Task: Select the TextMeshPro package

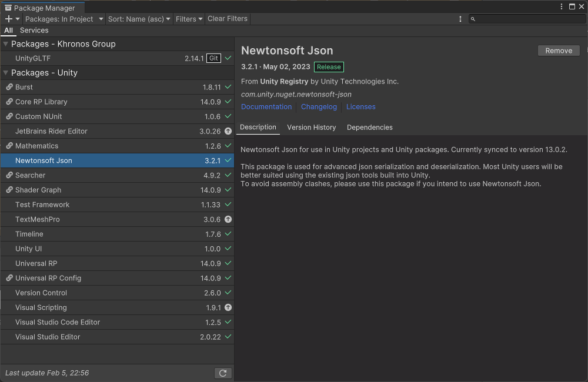Action: [x=117, y=219]
